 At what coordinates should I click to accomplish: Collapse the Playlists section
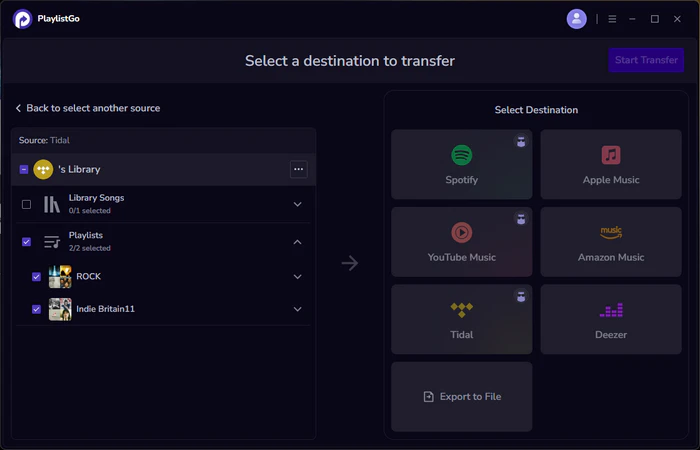[x=297, y=242]
